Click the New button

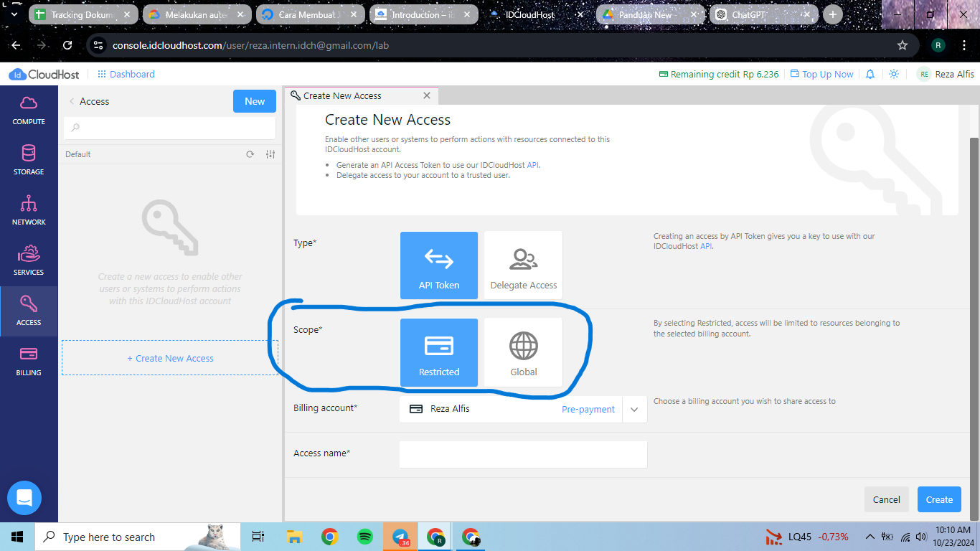[x=255, y=101]
